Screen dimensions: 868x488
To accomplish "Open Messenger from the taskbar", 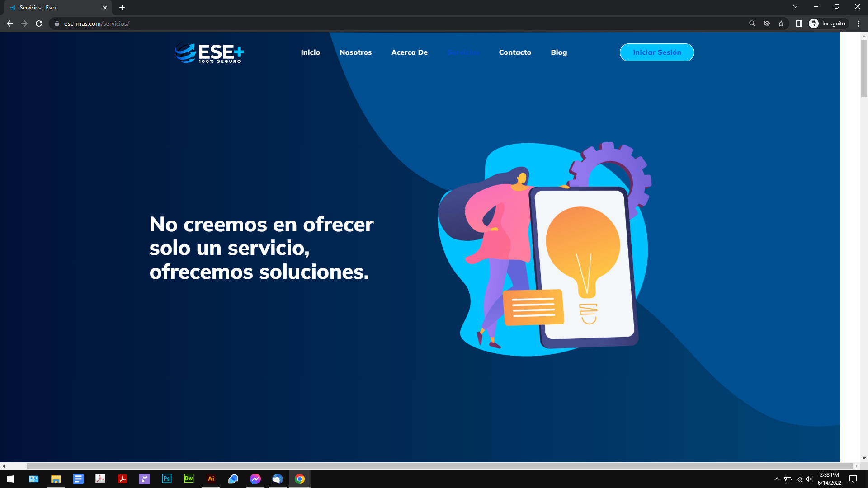I will [x=255, y=479].
